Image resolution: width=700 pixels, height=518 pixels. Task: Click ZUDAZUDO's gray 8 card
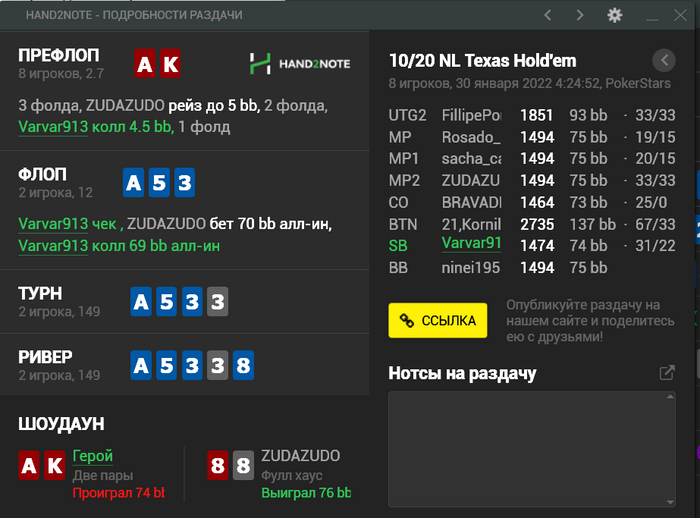coord(243,465)
